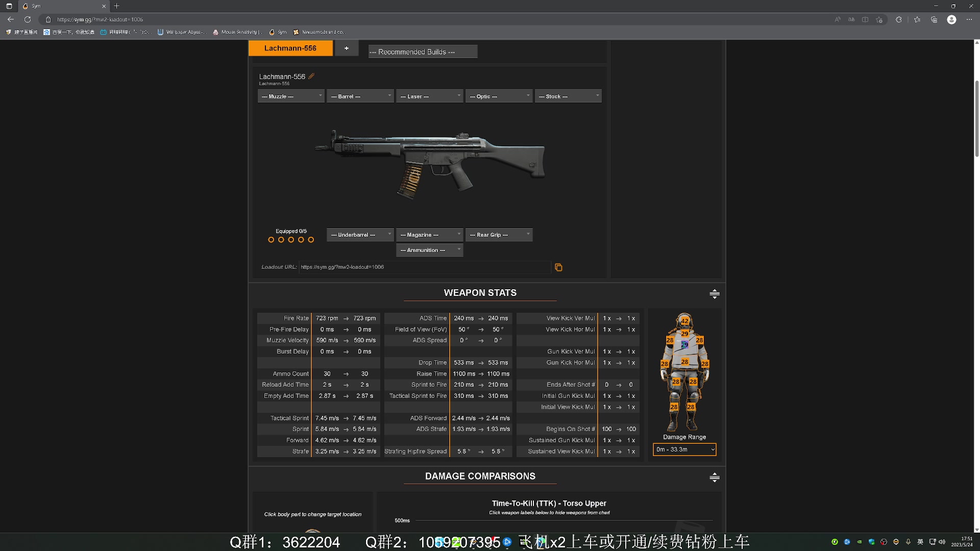Open the OBS Studio tray icon
980x551 pixels.
(884, 542)
